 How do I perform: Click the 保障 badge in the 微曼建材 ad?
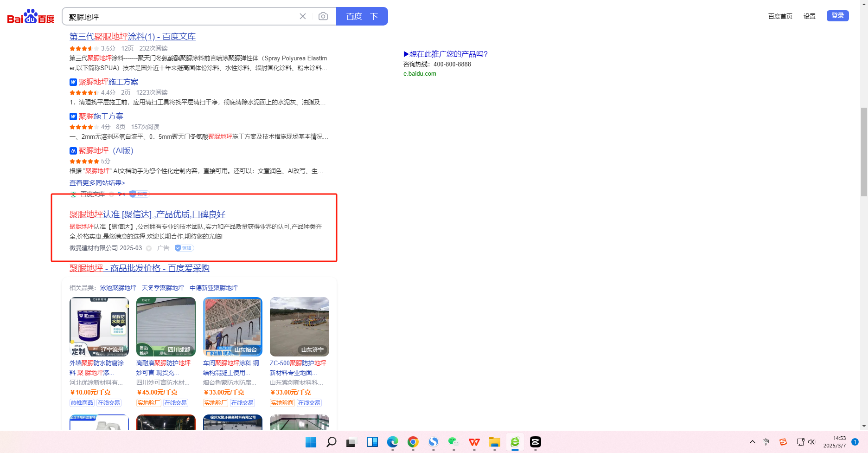click(x=184, y=248)
